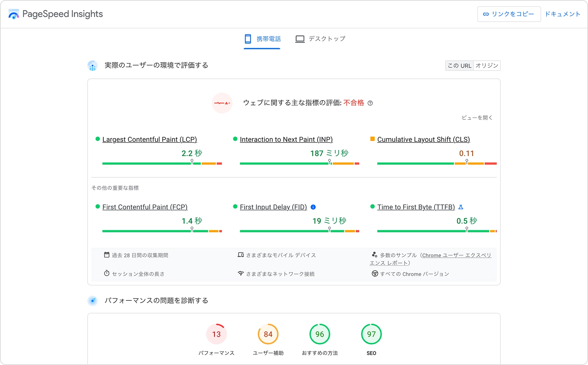The image size is (588, 365).
Task: Click the TTFB value 0.5 秒
Action: (467, 221)
